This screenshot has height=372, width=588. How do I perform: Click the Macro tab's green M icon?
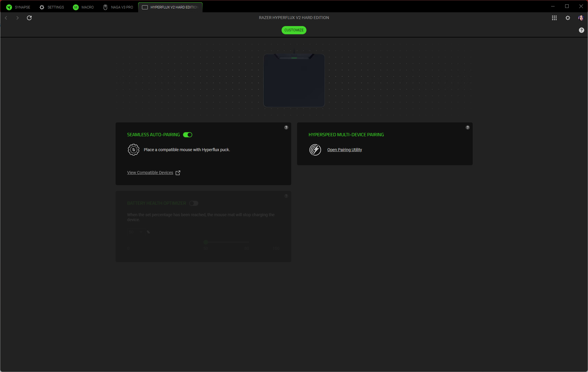click(76, 7)
